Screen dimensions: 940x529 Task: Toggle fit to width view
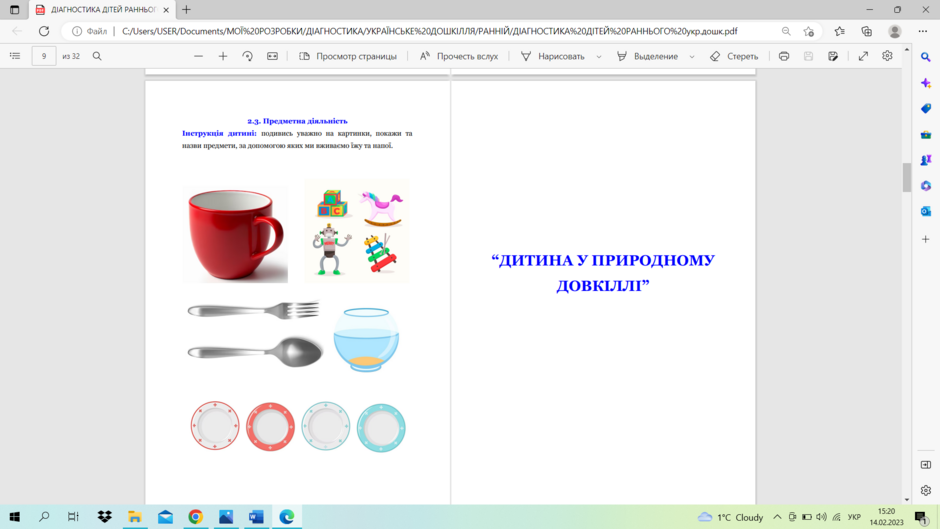pyautogui.click(x=272, y=56)
